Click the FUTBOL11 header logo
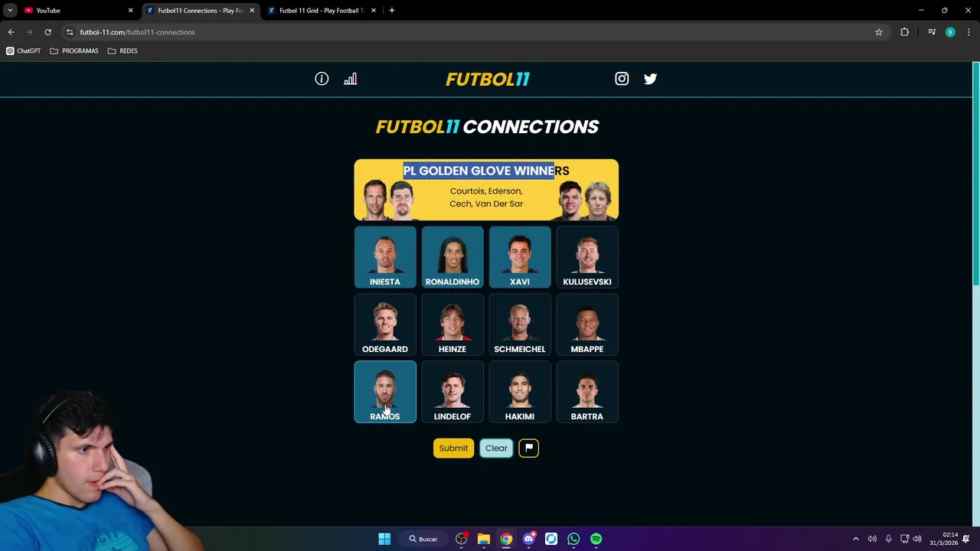This screenshot has height=551, width=980. click(488, 79)
